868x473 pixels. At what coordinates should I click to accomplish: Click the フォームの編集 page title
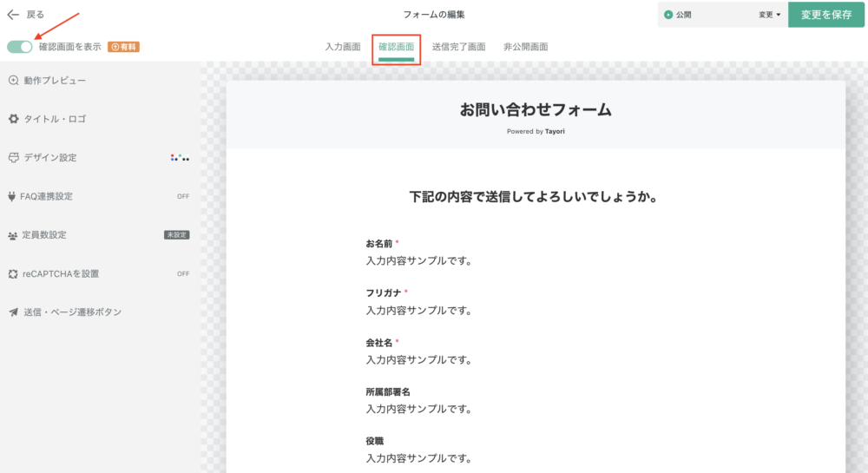(x=434, y=15)
